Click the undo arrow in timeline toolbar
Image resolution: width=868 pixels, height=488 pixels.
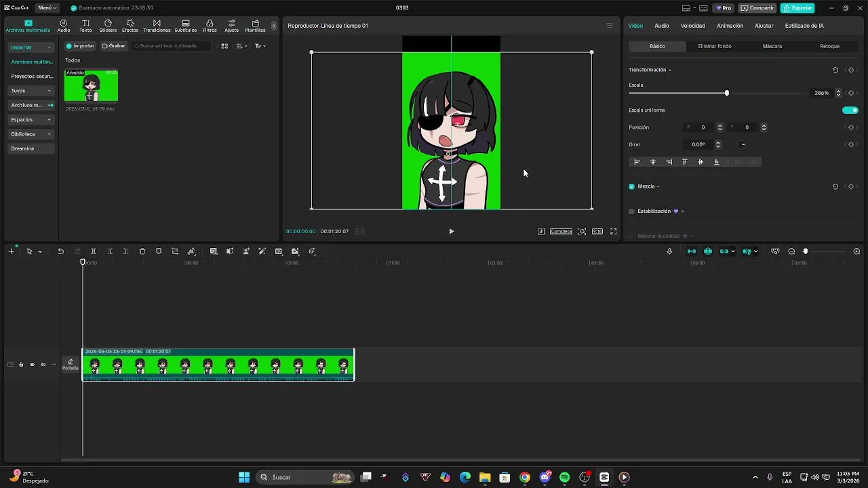60,251
